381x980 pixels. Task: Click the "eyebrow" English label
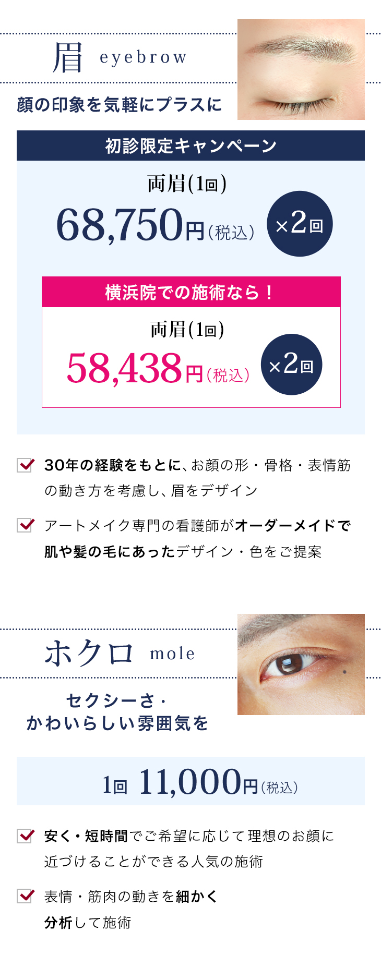point(143,57)
